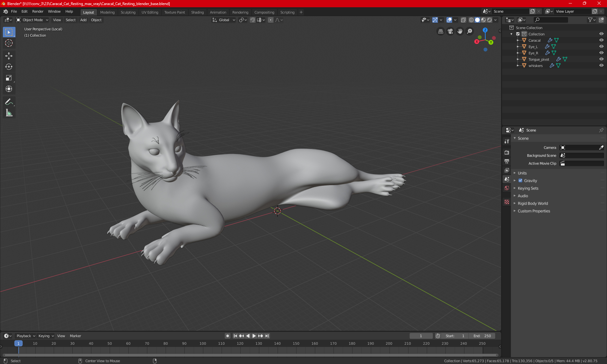Hide the Caracal object
Viewport: 607px width, 364px height.
(x=601, y=40)
